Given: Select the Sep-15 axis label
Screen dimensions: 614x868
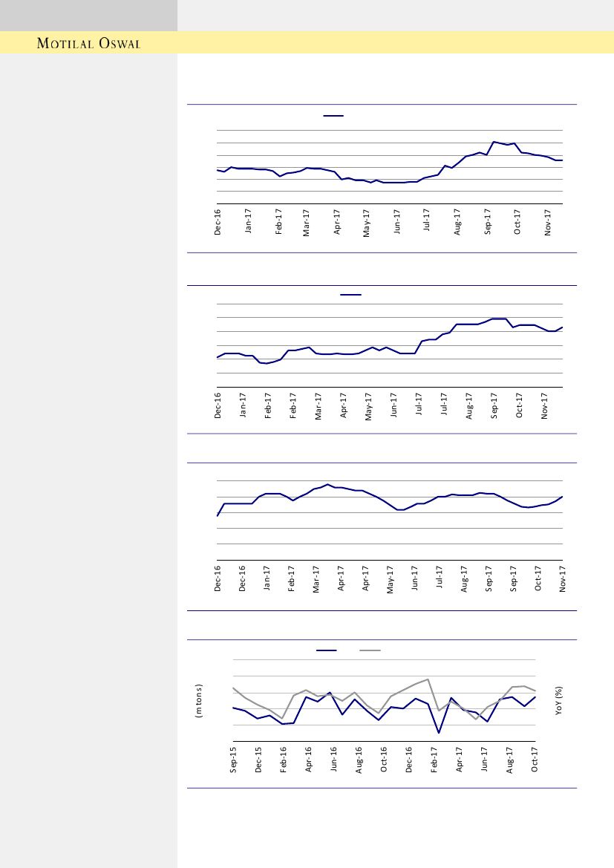Looking at the screenshot, I should click(x=233, y=759).
